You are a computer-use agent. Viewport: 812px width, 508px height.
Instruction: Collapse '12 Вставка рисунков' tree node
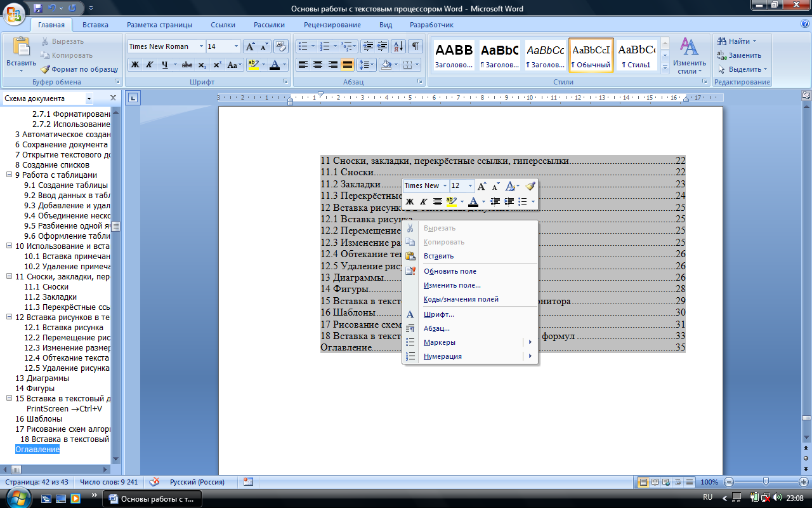tap(9, 317)
